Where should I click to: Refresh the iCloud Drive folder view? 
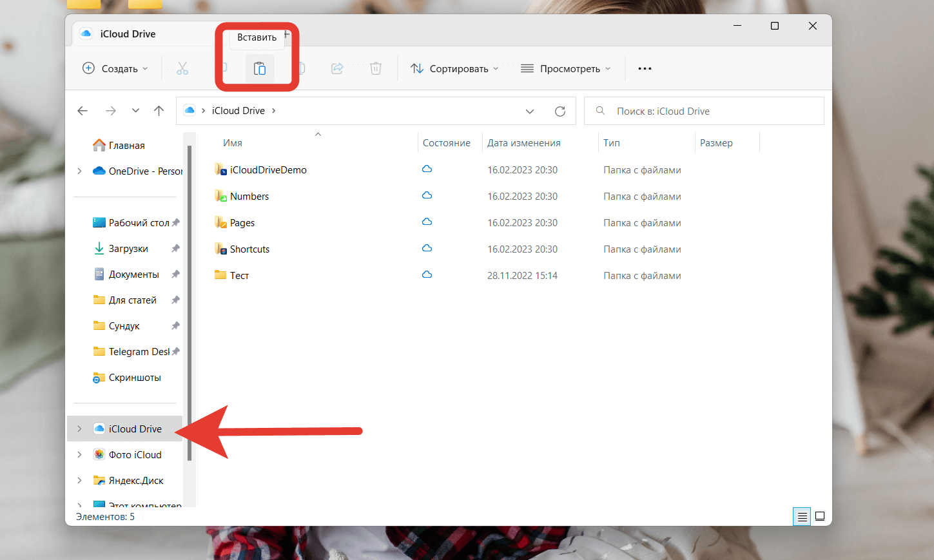560,111
